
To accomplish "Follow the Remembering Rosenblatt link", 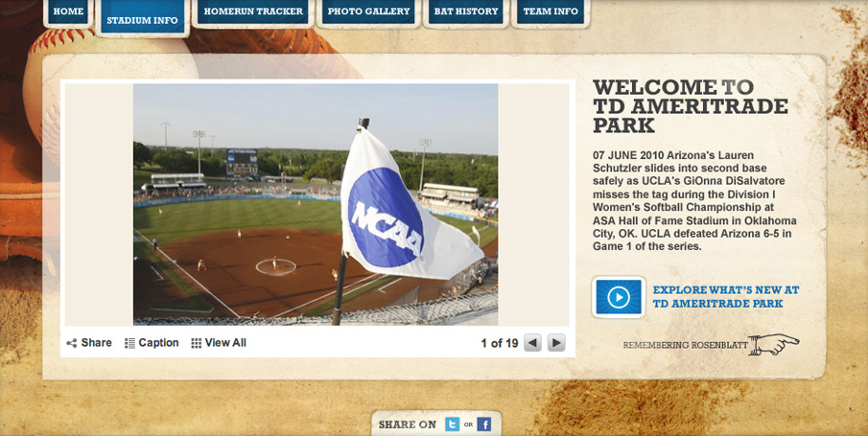I will (686, 345).
